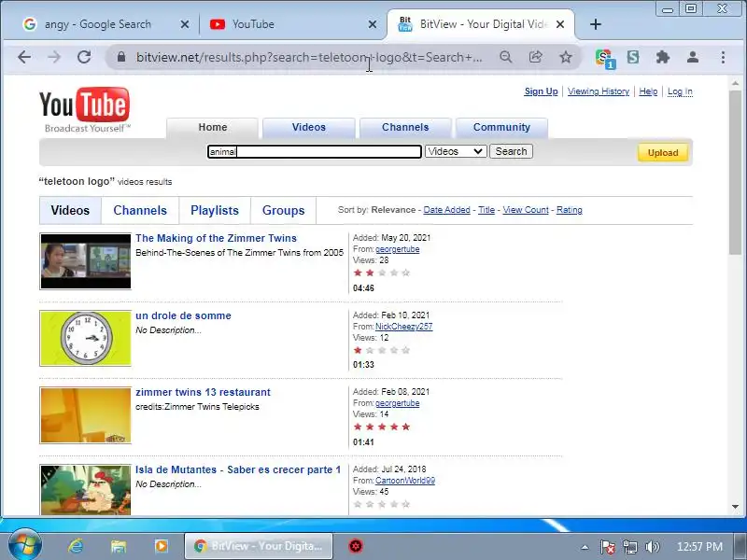This screenshot has height=560, width=747.
Task: Open Windows Explorer folder on taskbar
Action: (119, 546)
